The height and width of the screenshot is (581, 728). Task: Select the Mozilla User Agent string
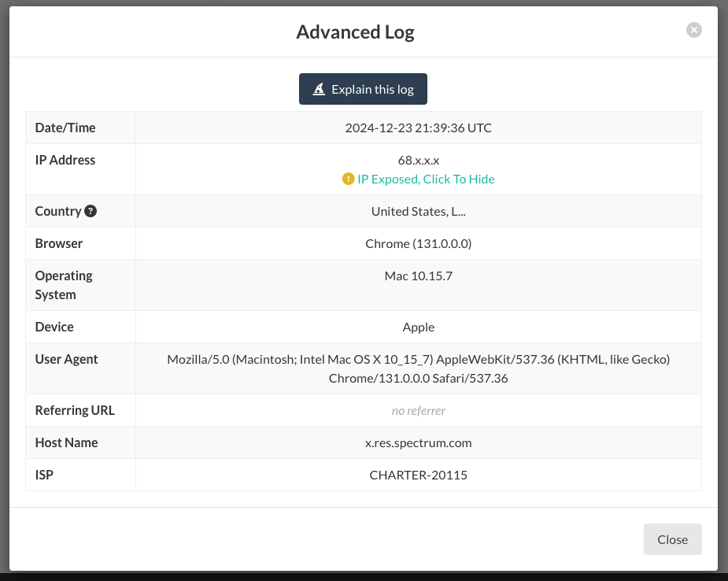(x=418, y=368)
